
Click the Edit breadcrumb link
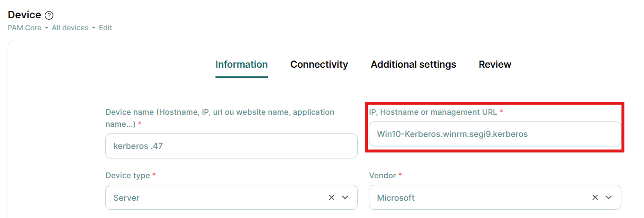click(x=105, y=28)
